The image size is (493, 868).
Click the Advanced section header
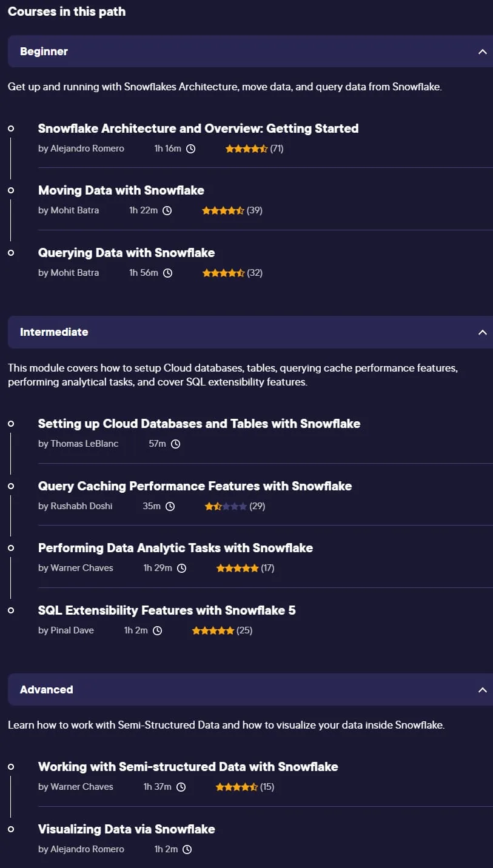coord(250,690)
